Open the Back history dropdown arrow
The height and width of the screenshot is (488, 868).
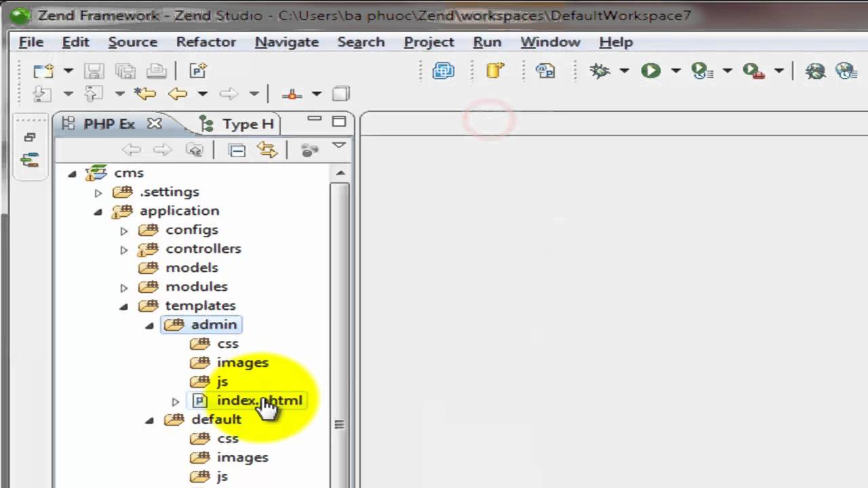tap(202, 94)
